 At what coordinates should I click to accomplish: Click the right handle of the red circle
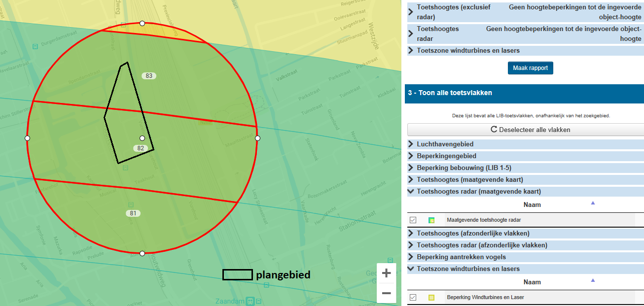[257, 138]
